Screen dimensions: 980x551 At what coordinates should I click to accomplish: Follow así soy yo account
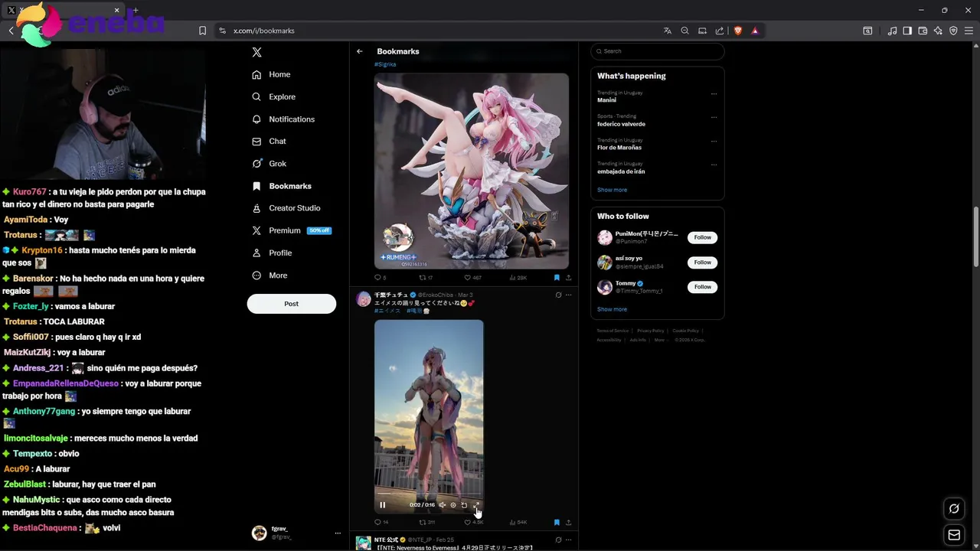703,262
